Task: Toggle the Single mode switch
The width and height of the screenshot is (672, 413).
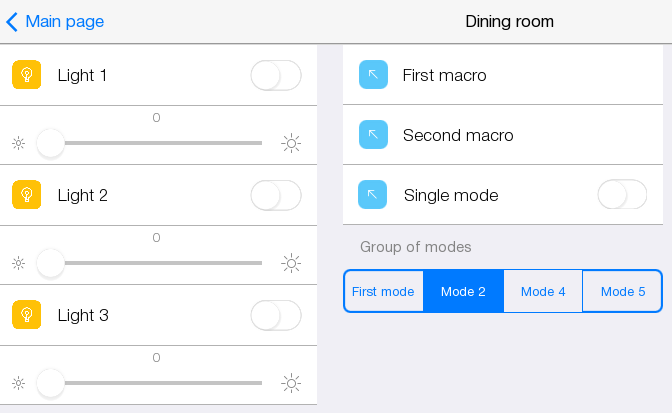Action: tap(622, 195)
